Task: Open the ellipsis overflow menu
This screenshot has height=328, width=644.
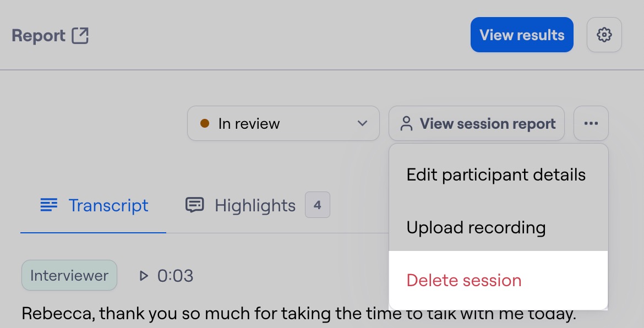Action: [591, 123]
